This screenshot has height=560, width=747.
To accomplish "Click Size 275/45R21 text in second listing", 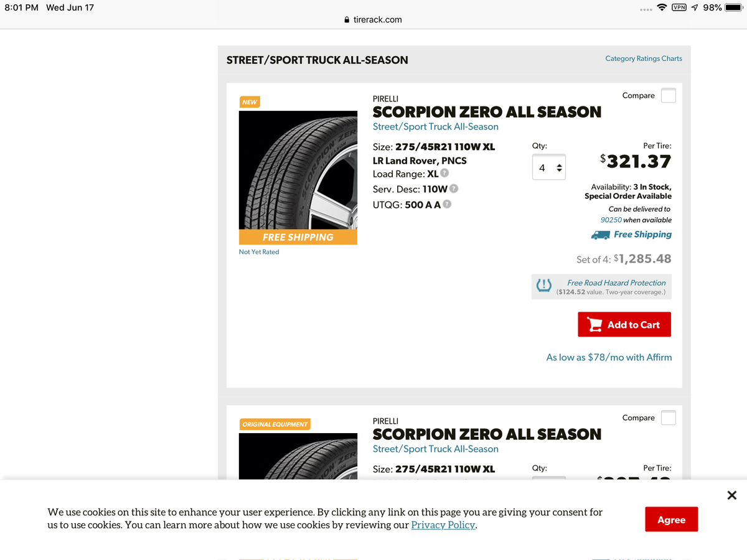I will click(x=434, y=469).
